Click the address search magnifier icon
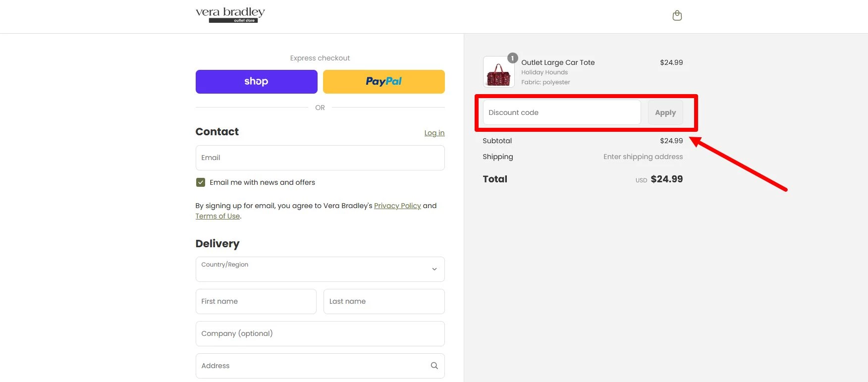 pyautogui.click(x=434, y=366)
